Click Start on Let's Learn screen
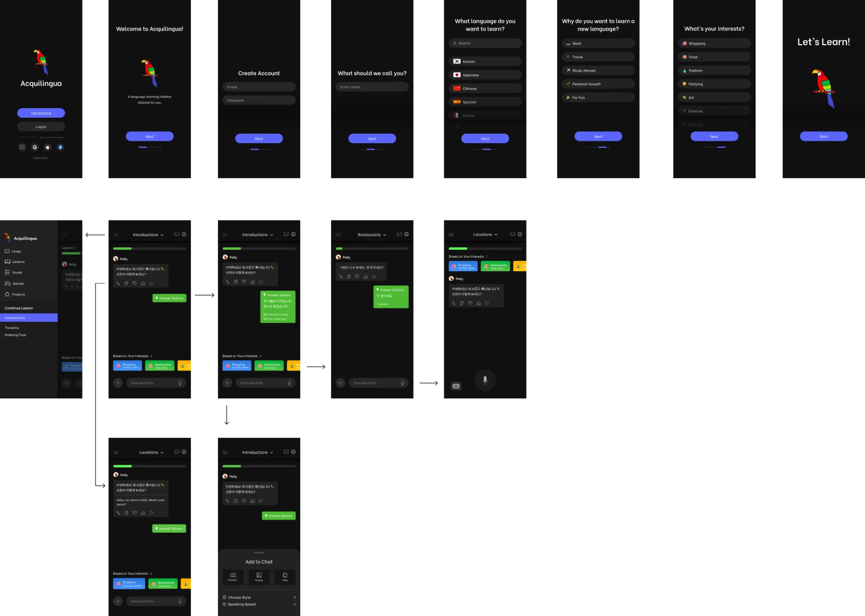Viewport: 865px width, 616px height. 823,136
